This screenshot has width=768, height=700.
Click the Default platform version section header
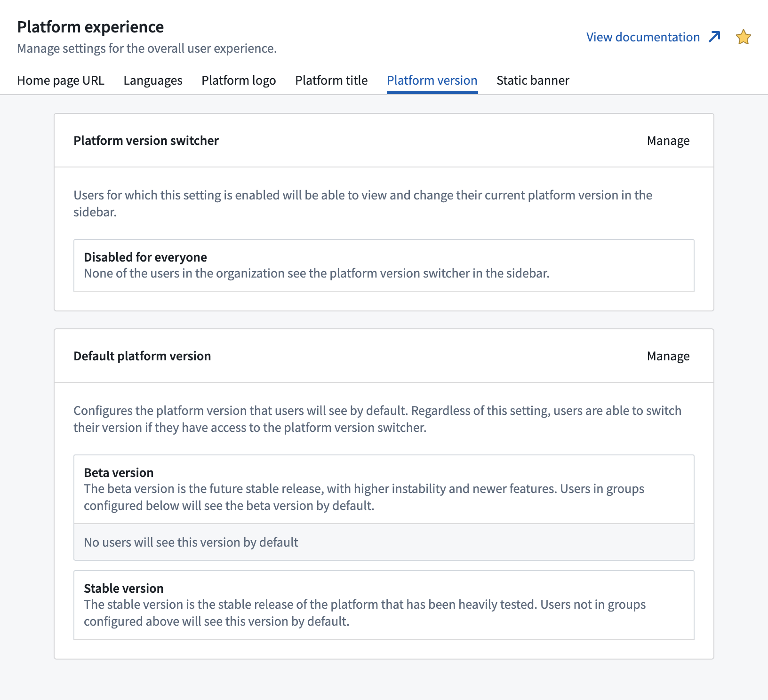(142, 356)
